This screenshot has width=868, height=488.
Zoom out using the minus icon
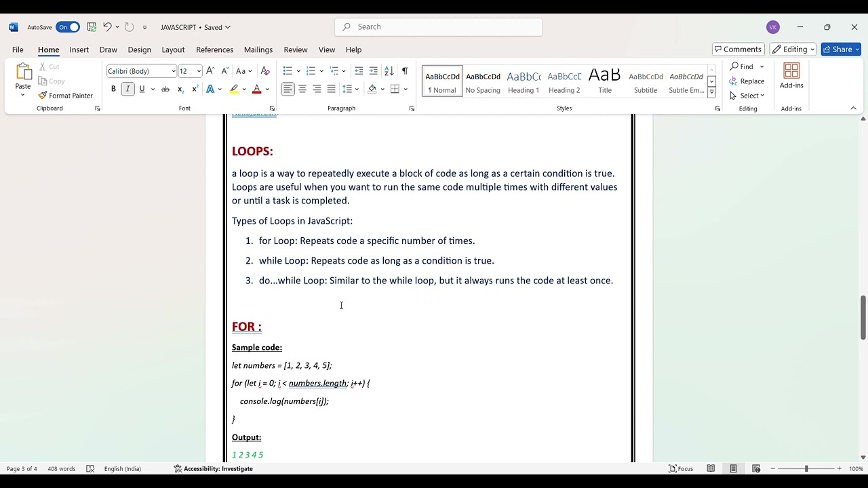[773, 468]
